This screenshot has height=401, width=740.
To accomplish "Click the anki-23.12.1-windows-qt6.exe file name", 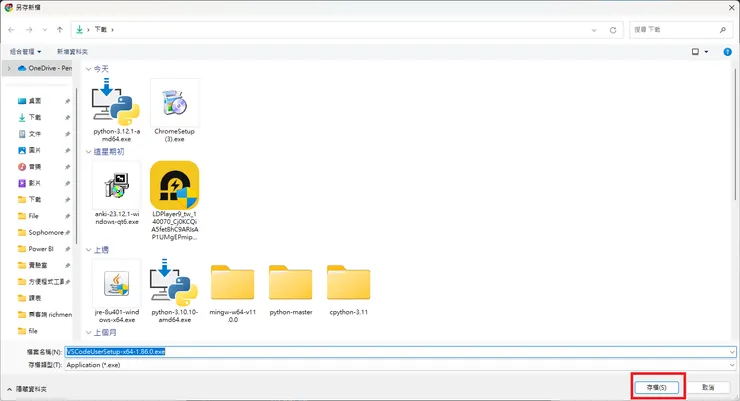I will (x=117, y=218).
